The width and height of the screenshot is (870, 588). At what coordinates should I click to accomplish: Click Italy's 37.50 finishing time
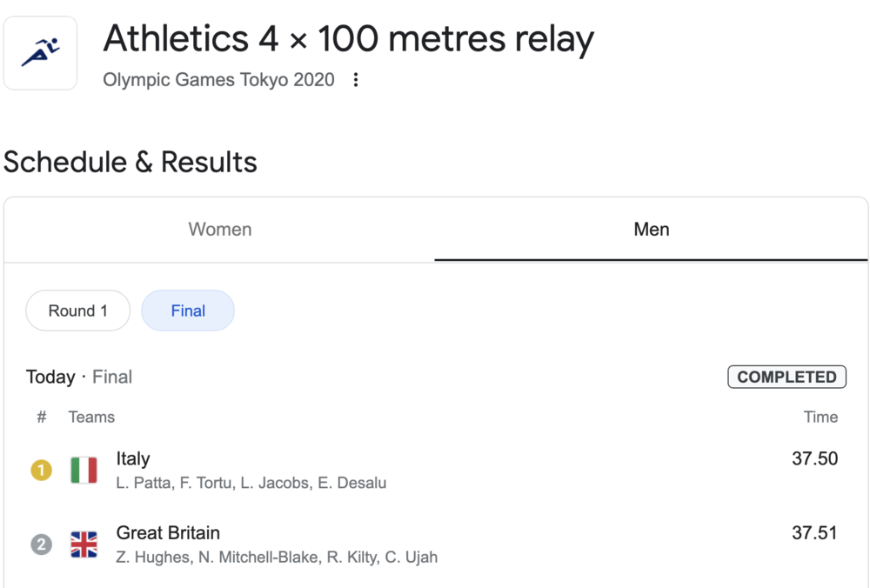point(814,459)
